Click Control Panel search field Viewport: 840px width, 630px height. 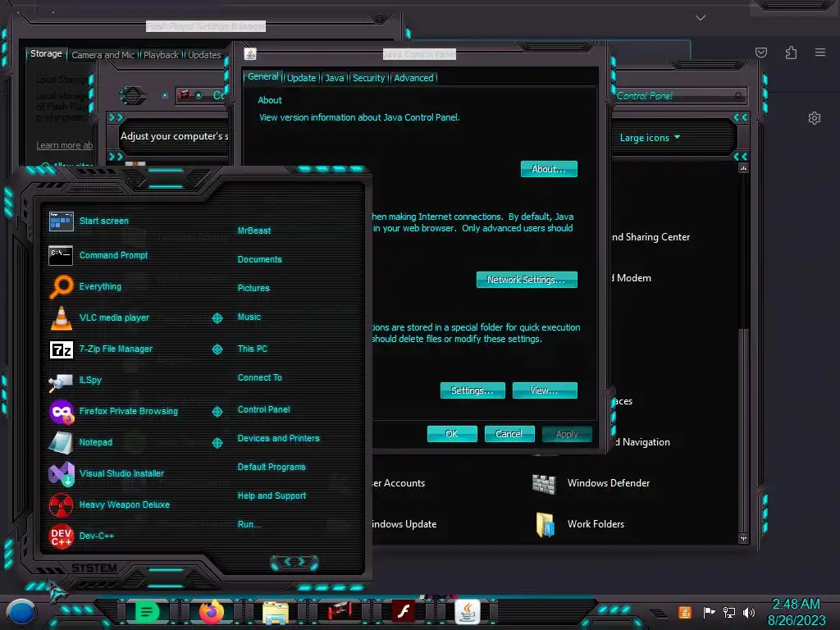679,96
